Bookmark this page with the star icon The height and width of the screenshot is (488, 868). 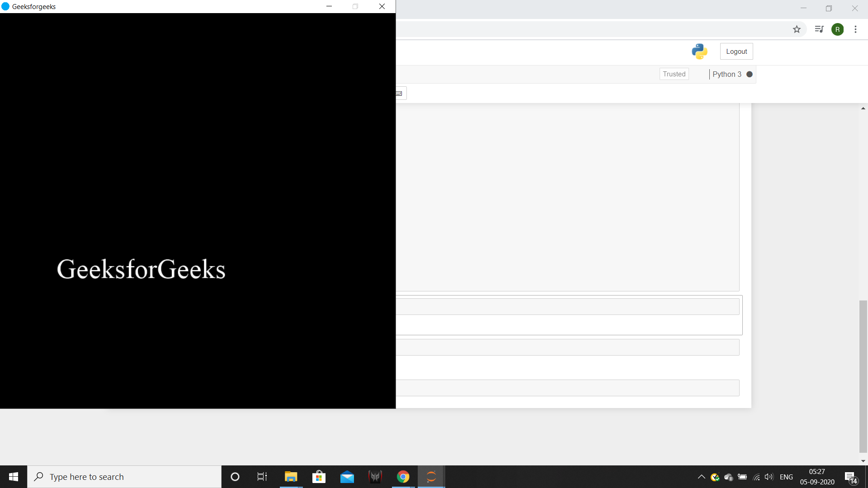tap(797, 29)
